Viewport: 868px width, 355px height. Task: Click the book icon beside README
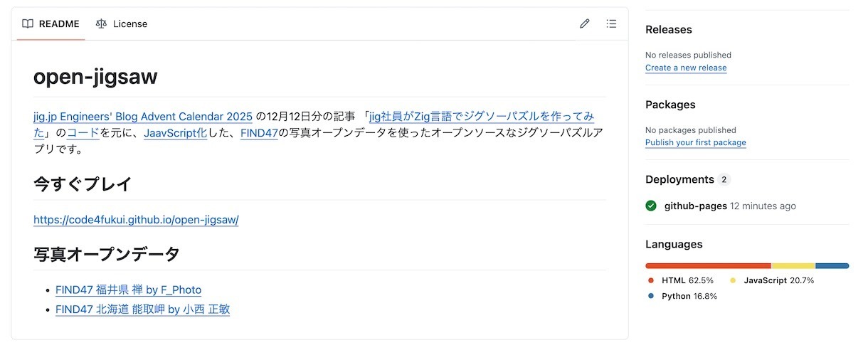point(28,23)
